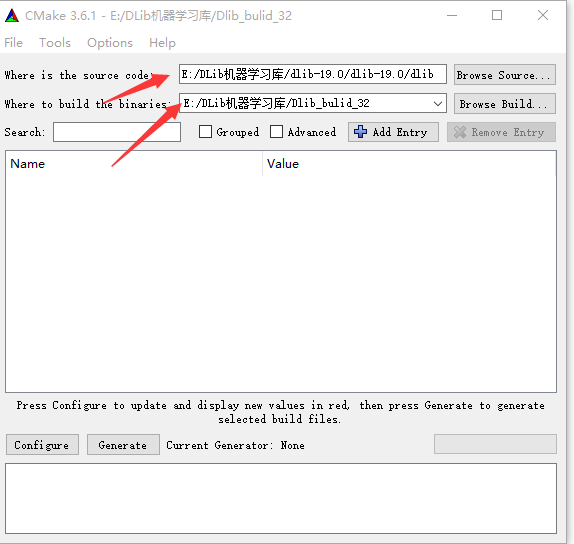This screenshot has height=544, width=574.
Task: Maximize the CMake window
Action: click(497, 15)
